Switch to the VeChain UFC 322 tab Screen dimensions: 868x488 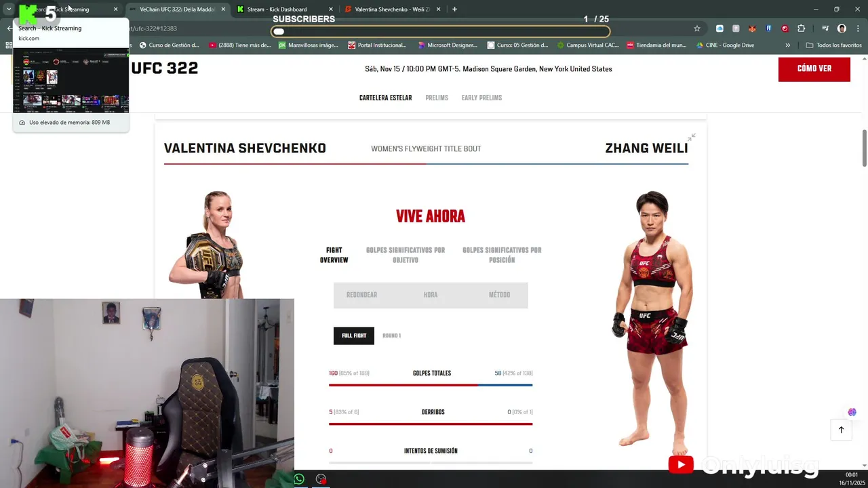[x=176, y=9]
